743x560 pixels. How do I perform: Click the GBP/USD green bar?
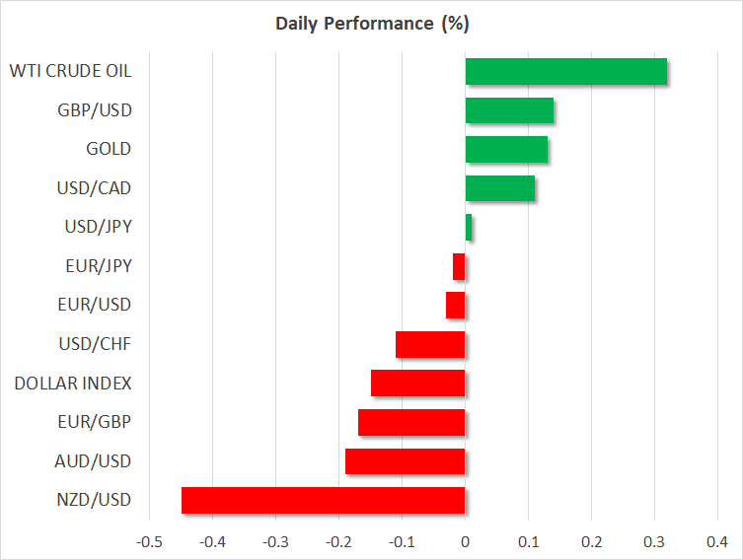tap(509, 110)
